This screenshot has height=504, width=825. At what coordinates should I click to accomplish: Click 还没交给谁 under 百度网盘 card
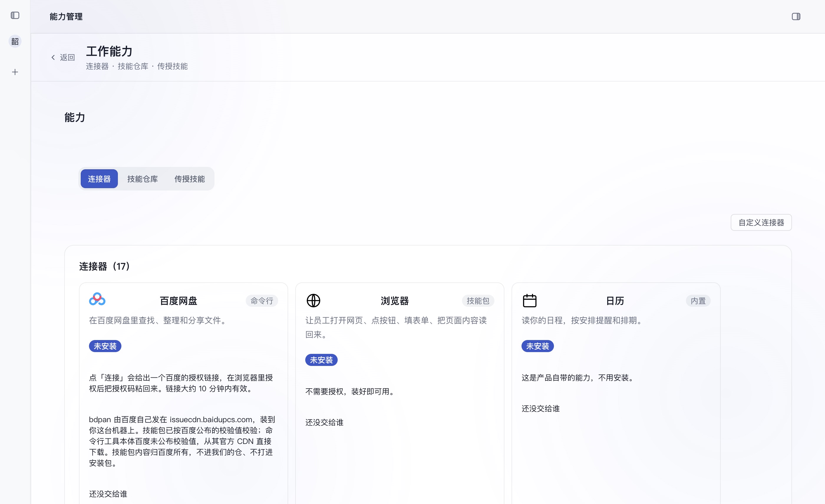108,494
